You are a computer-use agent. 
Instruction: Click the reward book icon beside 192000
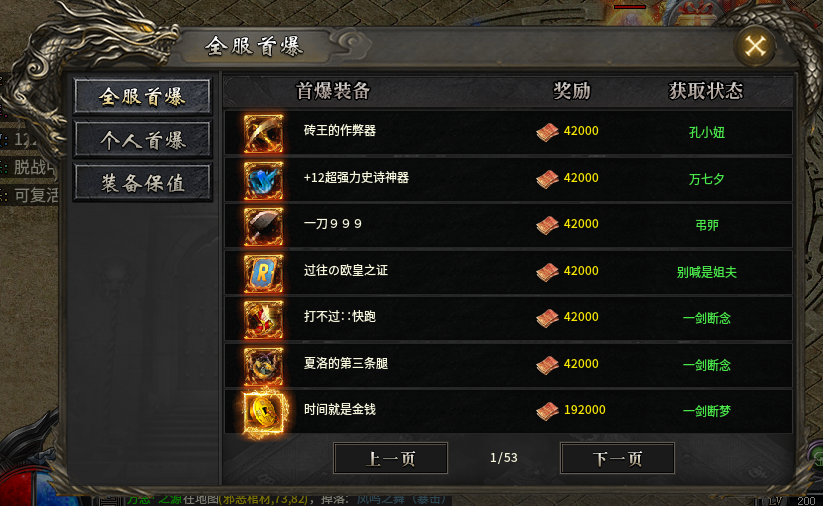tap(547, 411)
